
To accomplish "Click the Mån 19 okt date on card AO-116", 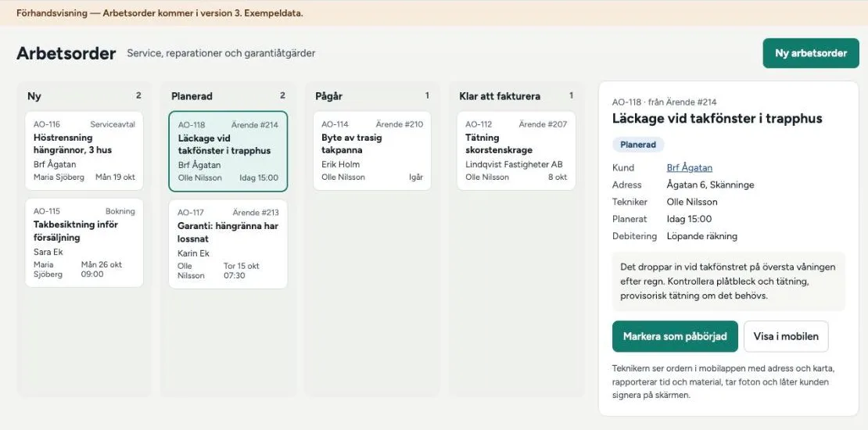I will coord(115,177).
